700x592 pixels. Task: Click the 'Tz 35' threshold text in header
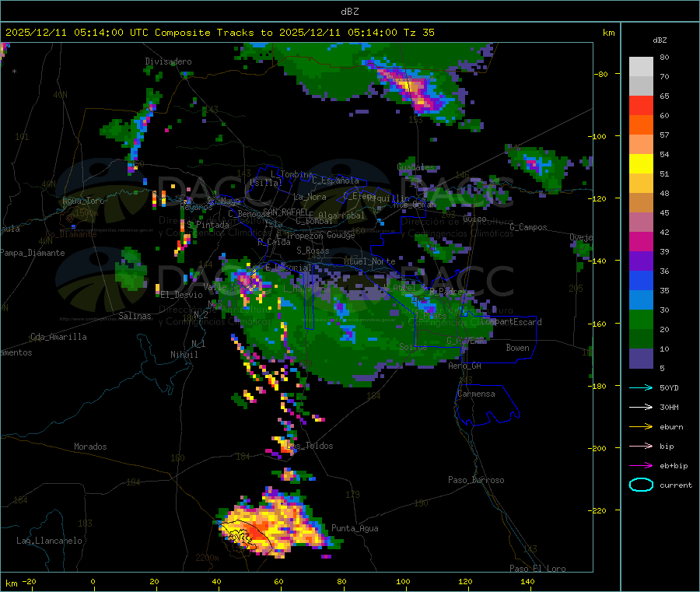pyautogui.click(x=418, y=33)
